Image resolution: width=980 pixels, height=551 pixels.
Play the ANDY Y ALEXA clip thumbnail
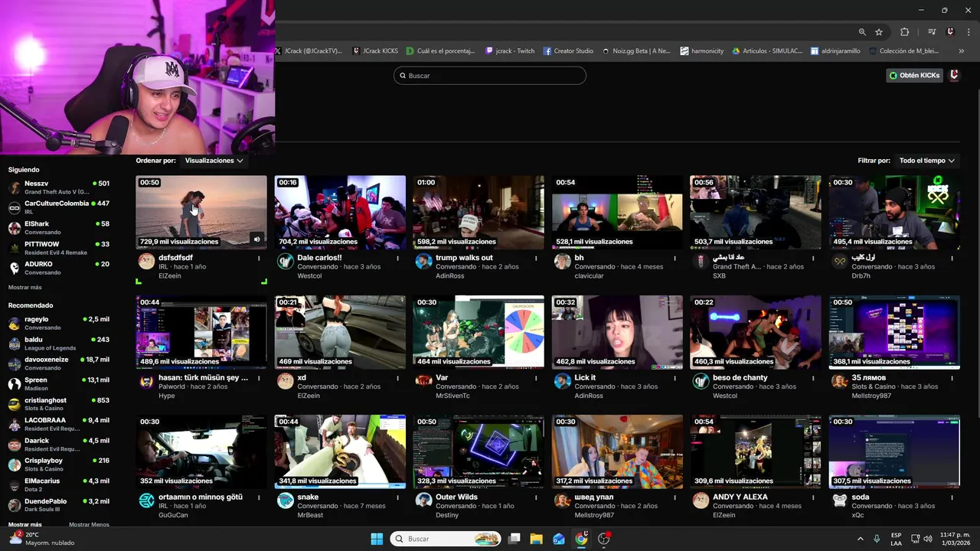point(756,452)
